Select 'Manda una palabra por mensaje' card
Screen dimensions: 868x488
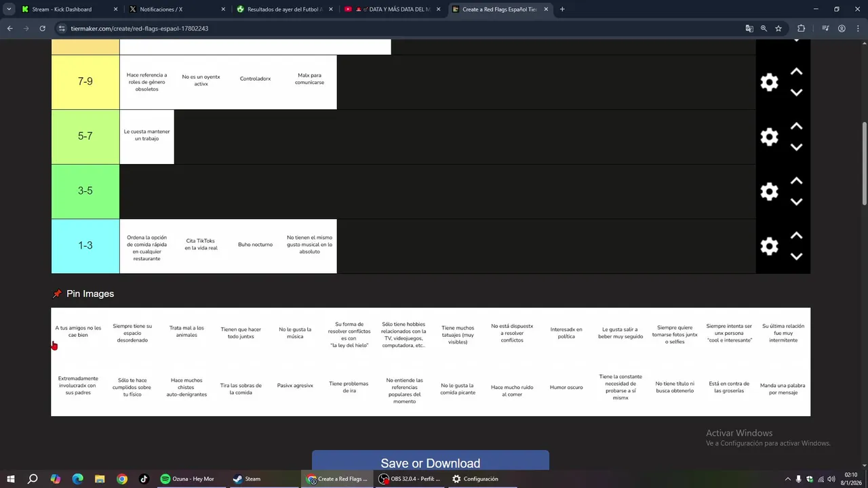783,389
